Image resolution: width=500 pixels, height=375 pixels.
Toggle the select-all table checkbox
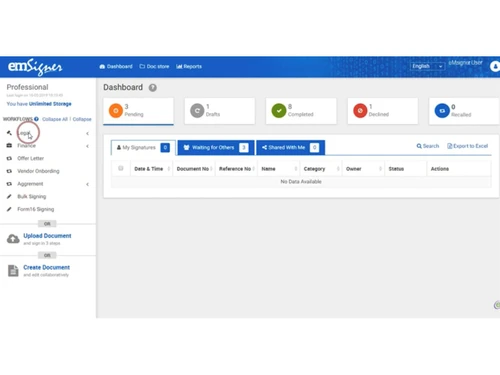(121, 168)
